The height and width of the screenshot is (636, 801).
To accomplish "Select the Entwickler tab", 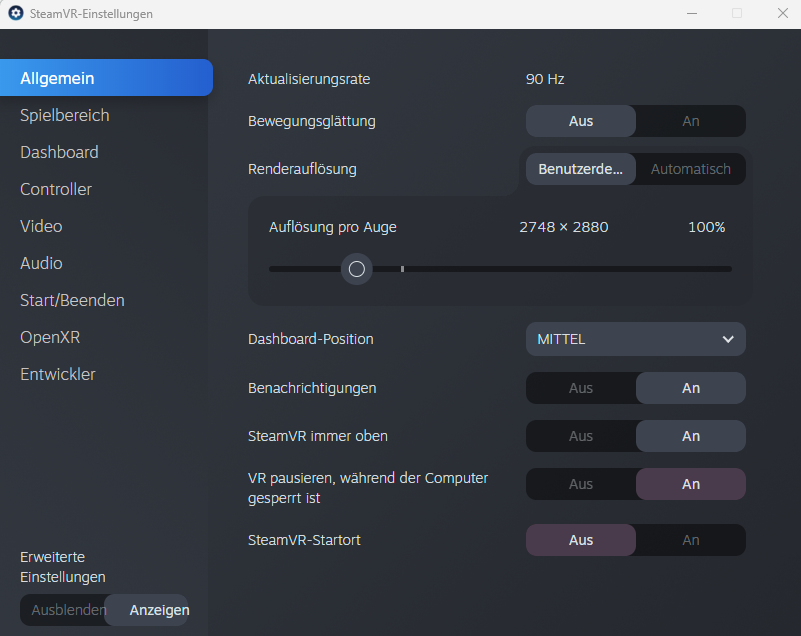I will (58, 374).
